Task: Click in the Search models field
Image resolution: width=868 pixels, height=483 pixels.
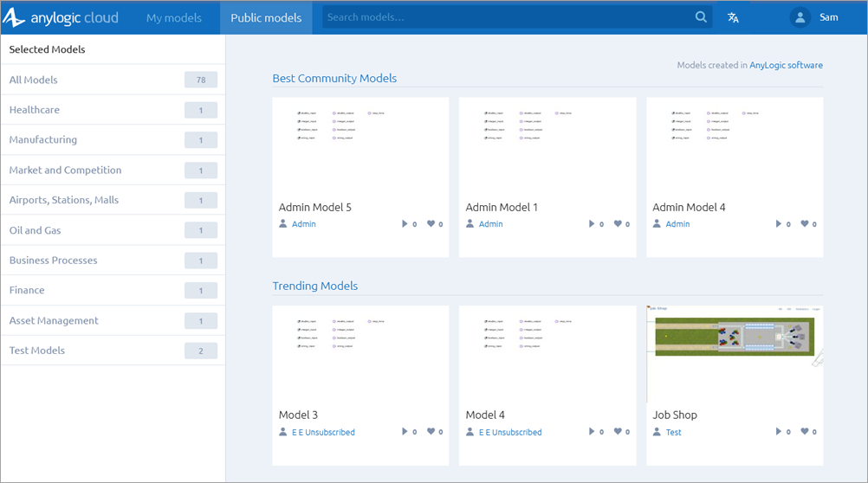Action: pos(507,17)
